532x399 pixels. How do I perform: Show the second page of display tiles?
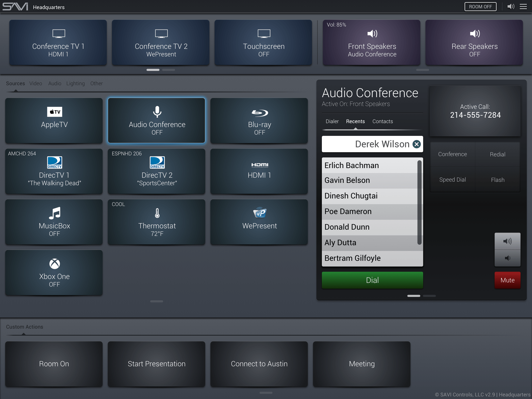tap(169, 70)
